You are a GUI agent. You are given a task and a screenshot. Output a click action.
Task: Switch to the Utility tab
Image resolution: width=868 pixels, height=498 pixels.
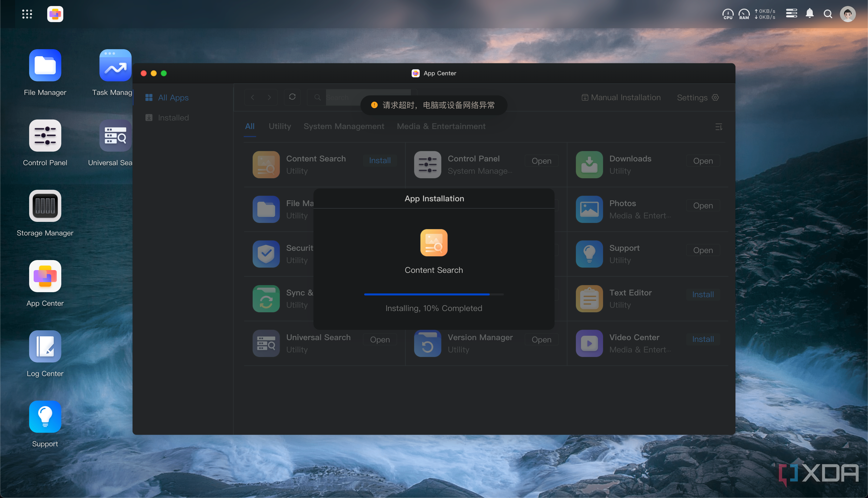280,126
